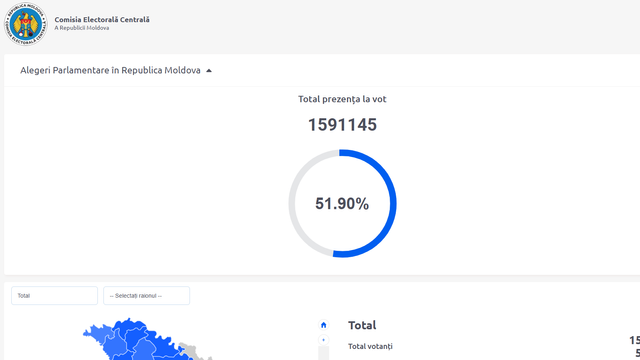This screenshot has width=640, height=360.
Task: Click the Total votanți label
Action: click(370, 346)
